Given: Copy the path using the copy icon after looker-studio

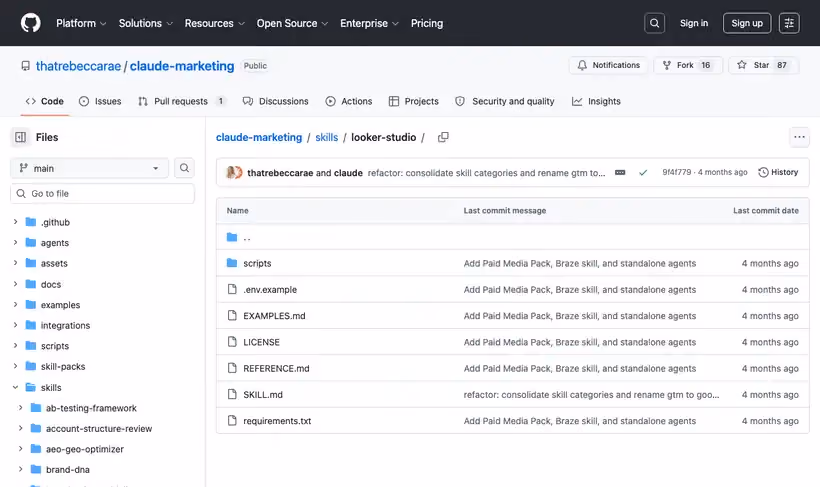Looking at the screenshot, I should tap(443, 137).
